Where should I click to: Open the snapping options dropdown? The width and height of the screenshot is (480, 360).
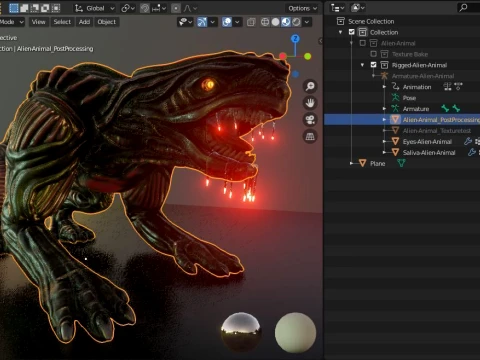(x=159, y=8)
